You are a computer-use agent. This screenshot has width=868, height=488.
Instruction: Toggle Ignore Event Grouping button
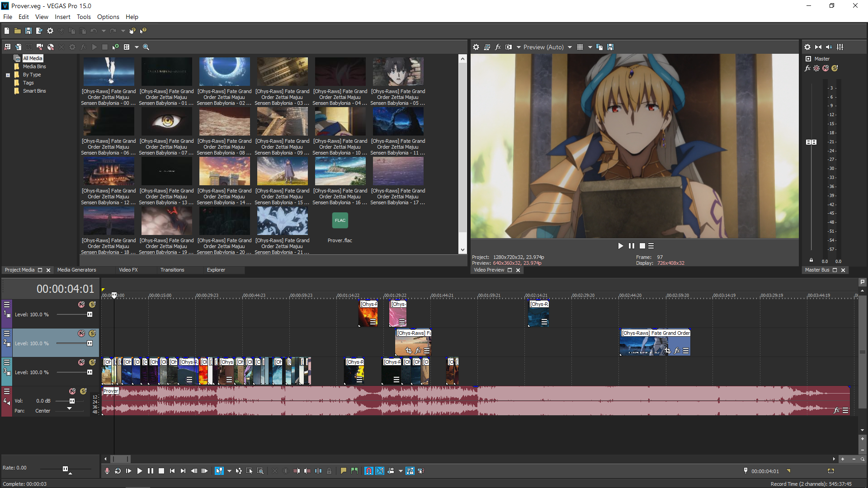421,471
